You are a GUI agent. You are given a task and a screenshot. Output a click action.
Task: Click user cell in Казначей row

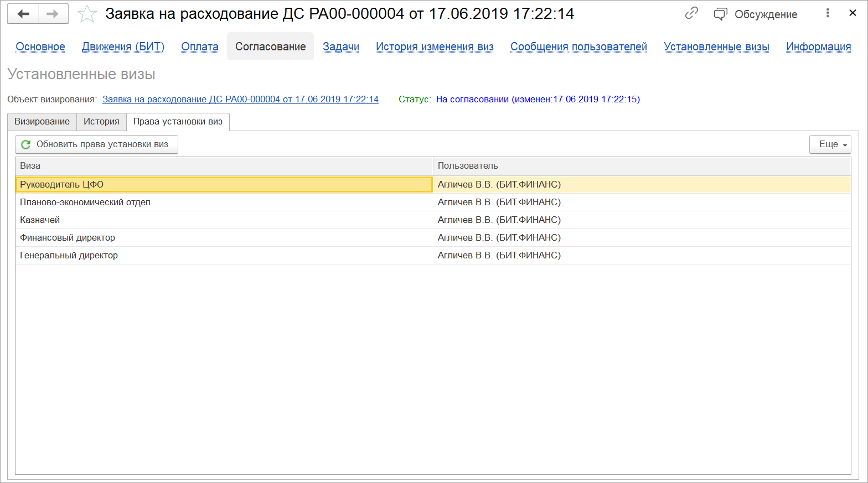coord(642,220)
